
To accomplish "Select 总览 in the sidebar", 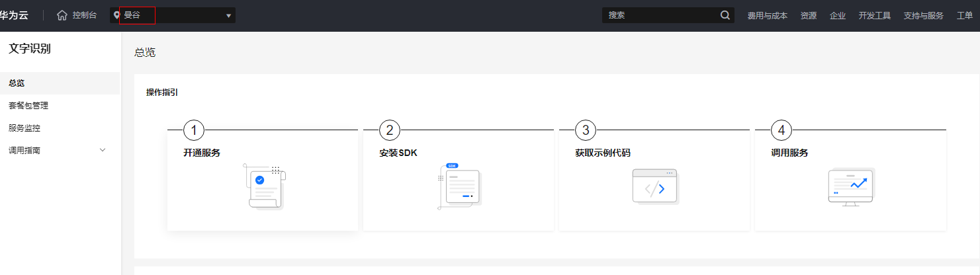I will (x=17, y=83).
